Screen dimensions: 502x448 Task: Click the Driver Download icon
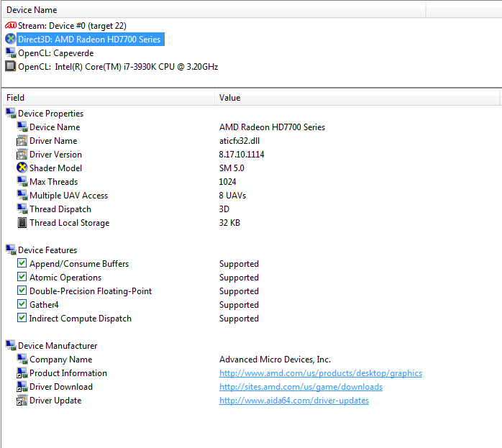click(22, 387)
